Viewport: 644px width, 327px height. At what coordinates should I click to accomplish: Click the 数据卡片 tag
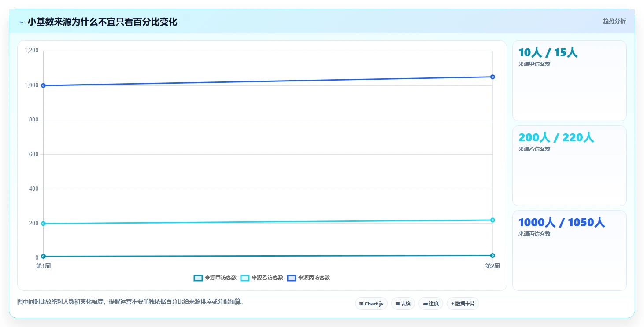click(463, 304)
